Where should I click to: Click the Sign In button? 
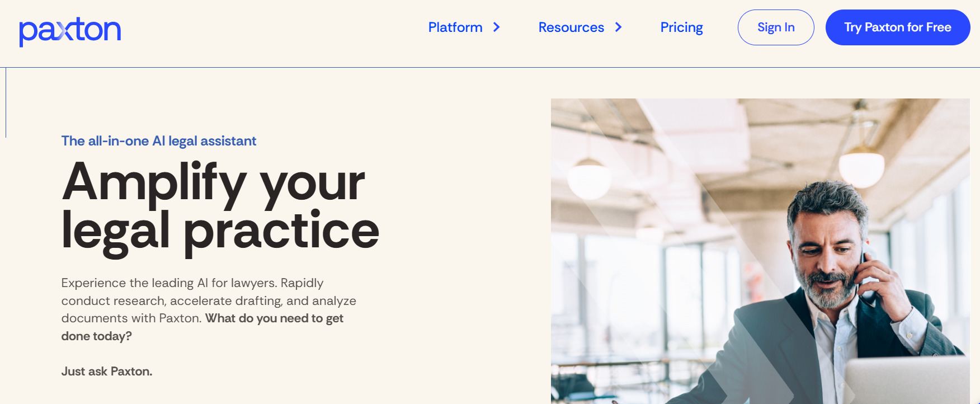[x=776, y=27]
